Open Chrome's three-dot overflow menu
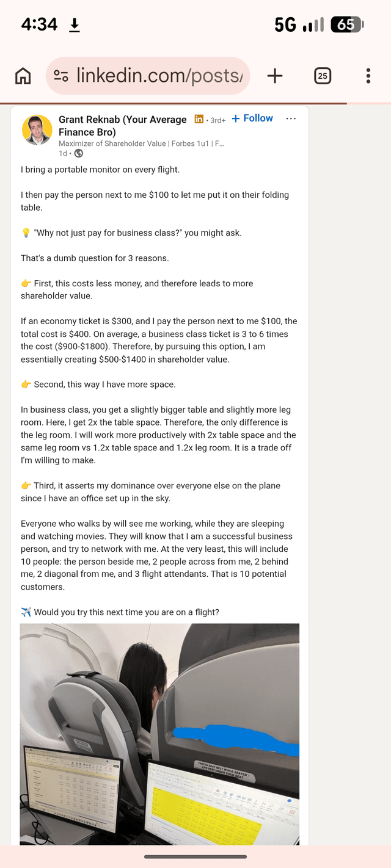This screenshot has height=868, width=391. pyautogui.click(x=368, y=76)
